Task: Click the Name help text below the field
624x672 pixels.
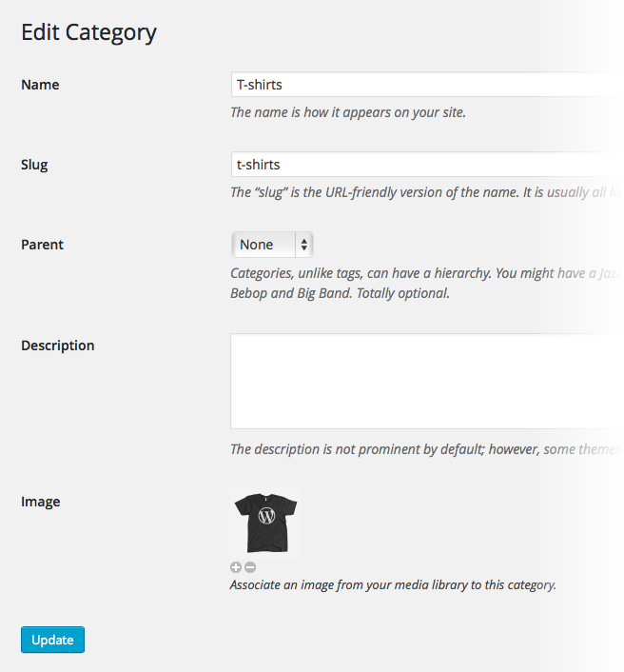Action: (348, 112)
